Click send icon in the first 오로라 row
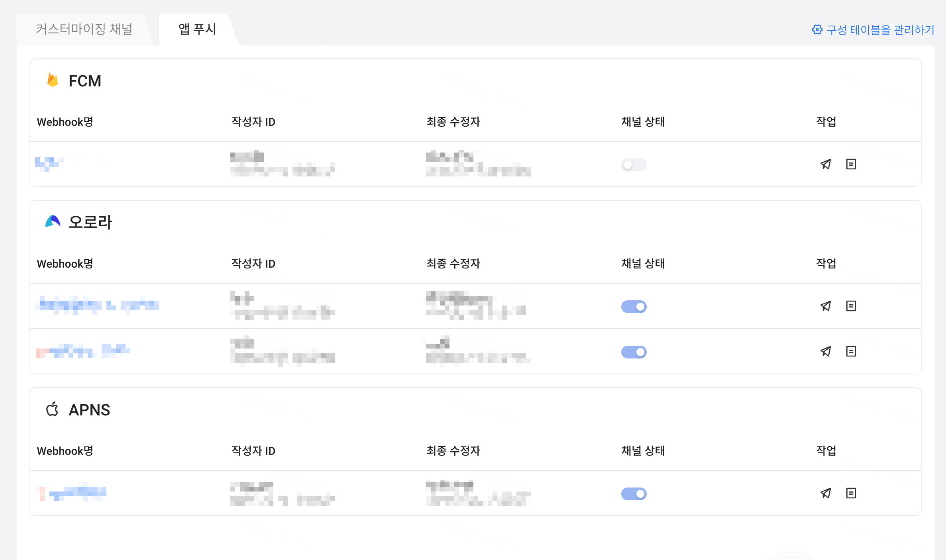Viewport: 946px width, 560px height. (x=826, y=306)
